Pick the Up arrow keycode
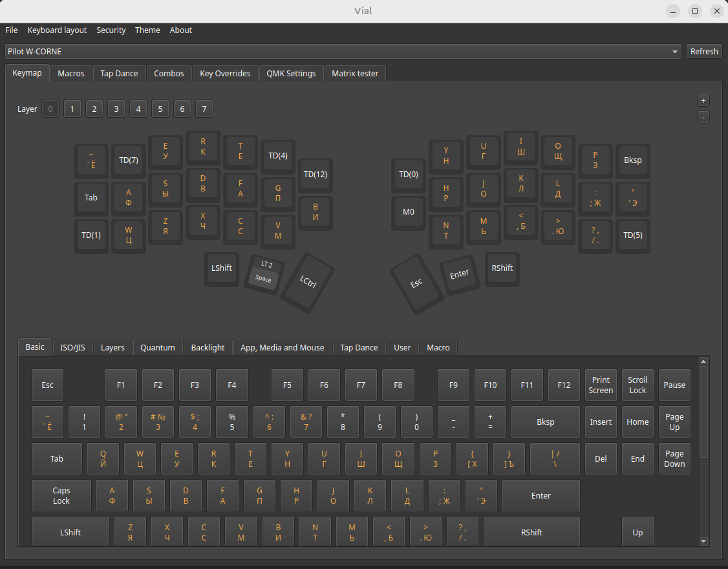The height and width of the screenshot is (569, 728). 637,532
